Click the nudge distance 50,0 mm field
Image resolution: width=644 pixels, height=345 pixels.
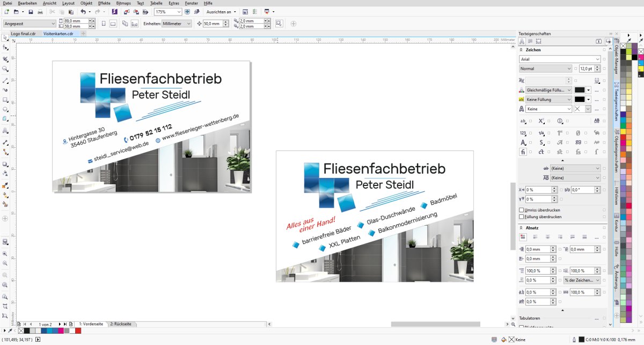pos(214,24)
